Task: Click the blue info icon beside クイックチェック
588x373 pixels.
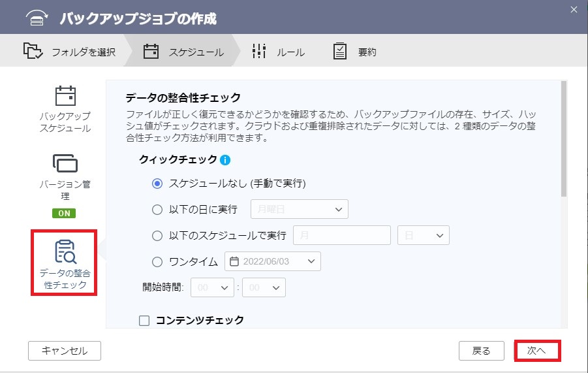Action: pyautogui.click(x=225, y=160)
